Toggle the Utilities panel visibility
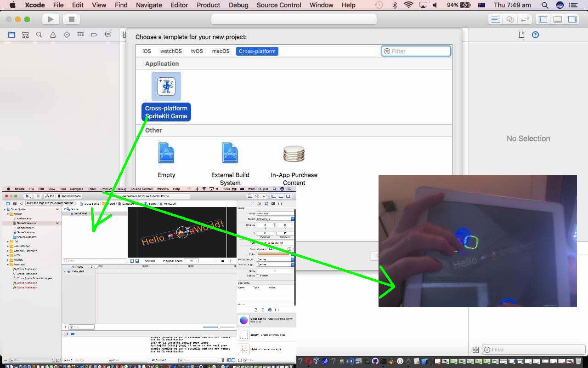Screen dimensions: 588x368 (x=572, y=19)
